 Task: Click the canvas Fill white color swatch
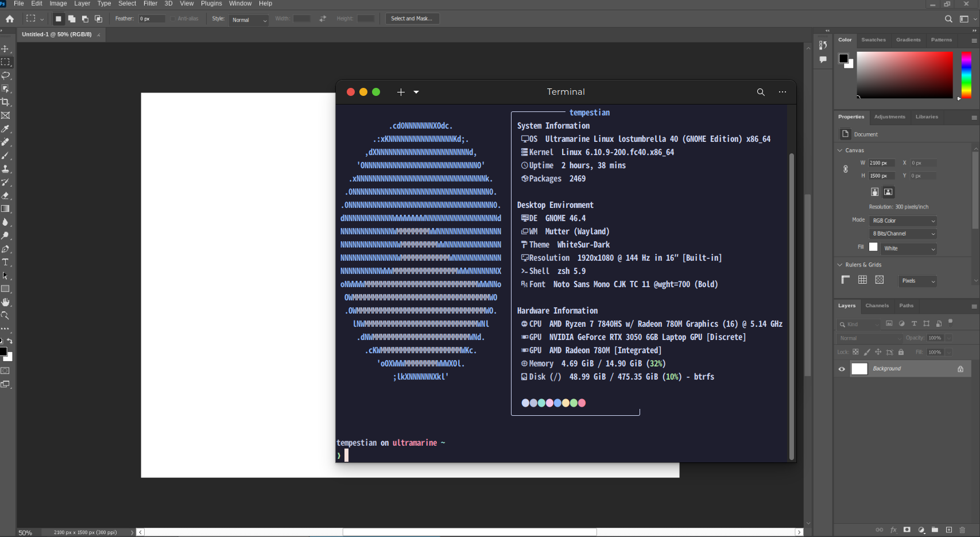click(x=873, y=247)
